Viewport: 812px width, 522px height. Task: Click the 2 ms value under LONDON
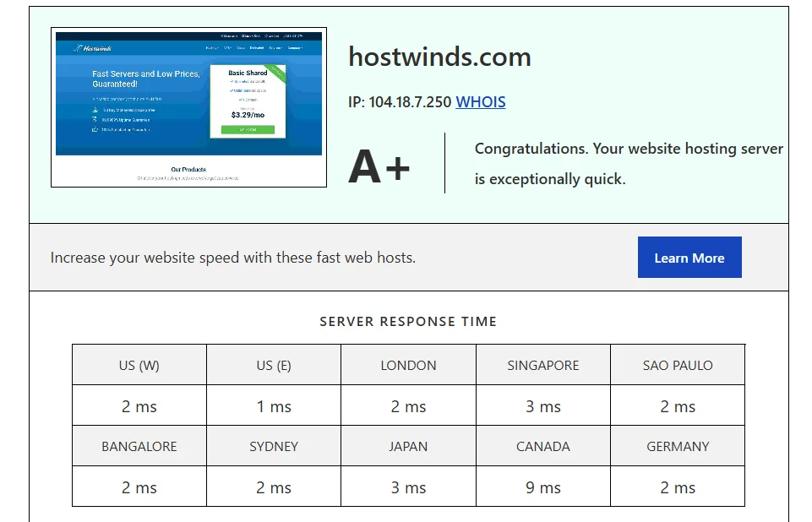[409, 406]
